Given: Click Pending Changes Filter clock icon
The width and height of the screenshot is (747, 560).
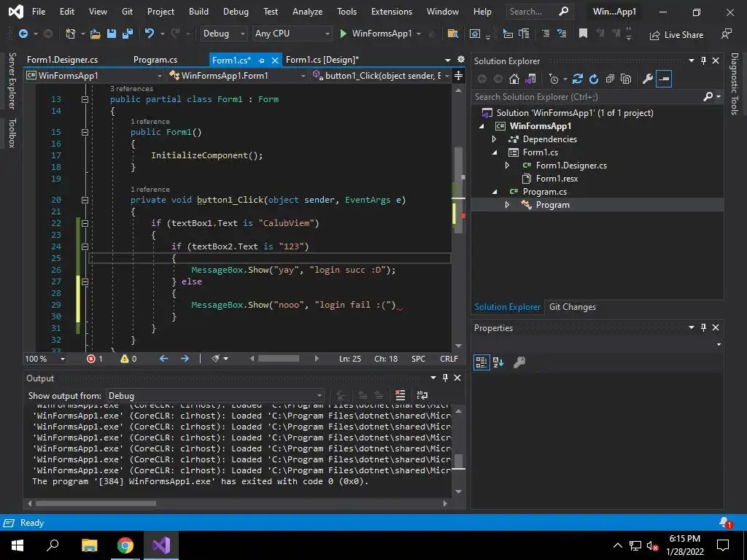Looking at the screenshot, I should point(554,79).
